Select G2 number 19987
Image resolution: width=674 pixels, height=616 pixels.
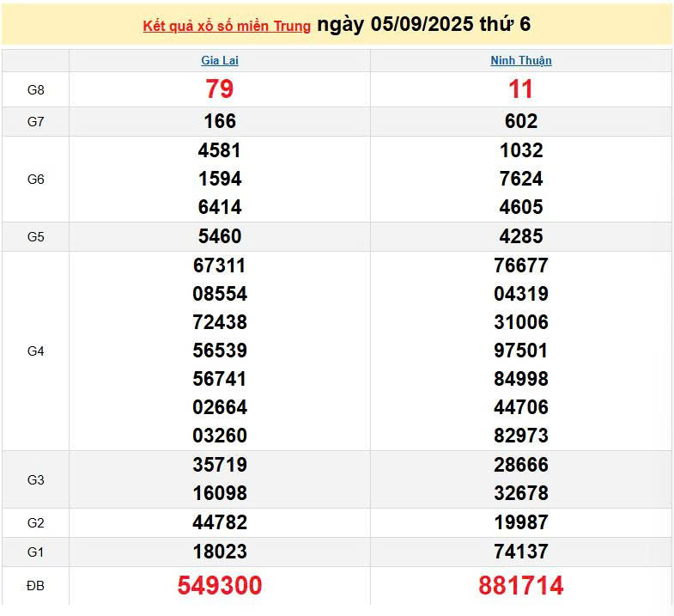(x=521, y=522)
